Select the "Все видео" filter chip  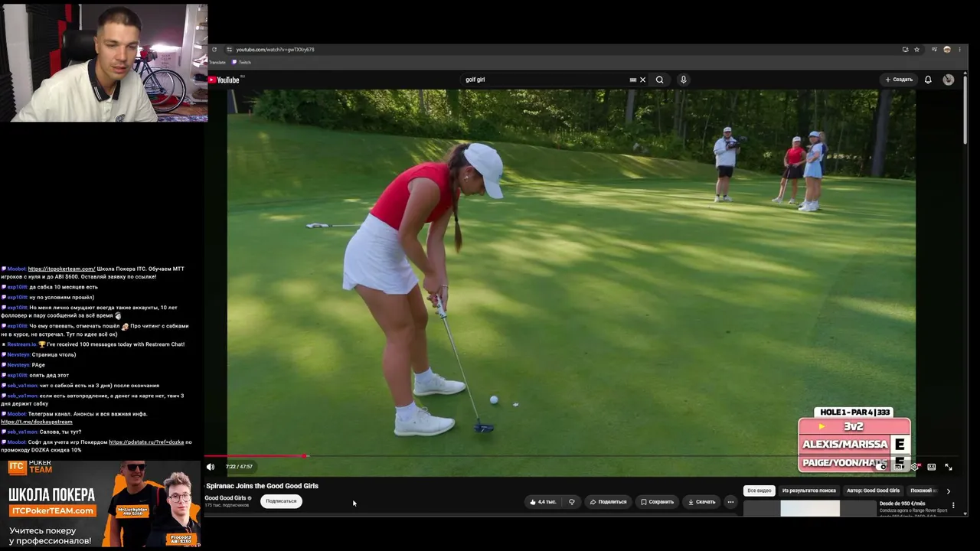tap(759, 491)
